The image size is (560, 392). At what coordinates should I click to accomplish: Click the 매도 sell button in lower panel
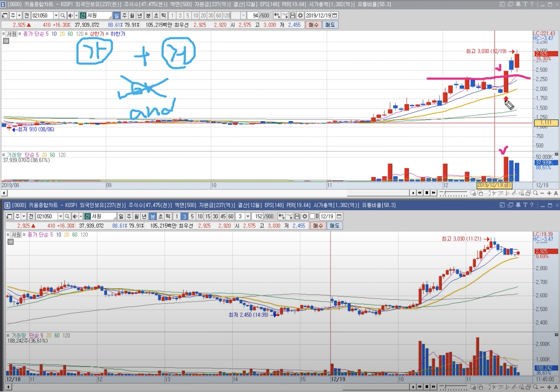(x=334, y=226)
